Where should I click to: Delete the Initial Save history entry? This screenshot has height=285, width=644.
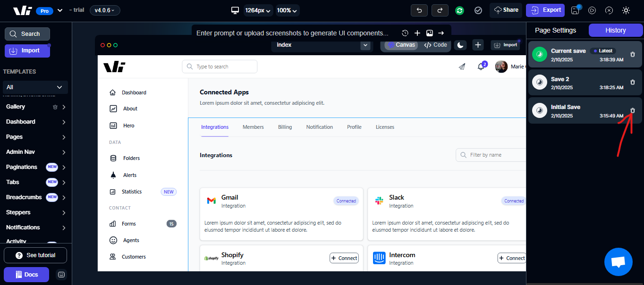click(x=633, y=110)
